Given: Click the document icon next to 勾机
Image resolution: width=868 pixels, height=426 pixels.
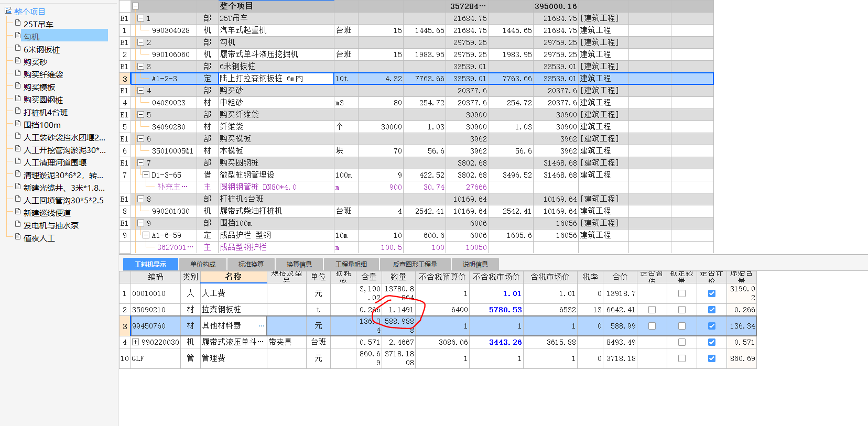Looking at the screenshot, I should (x=18, y=36).
